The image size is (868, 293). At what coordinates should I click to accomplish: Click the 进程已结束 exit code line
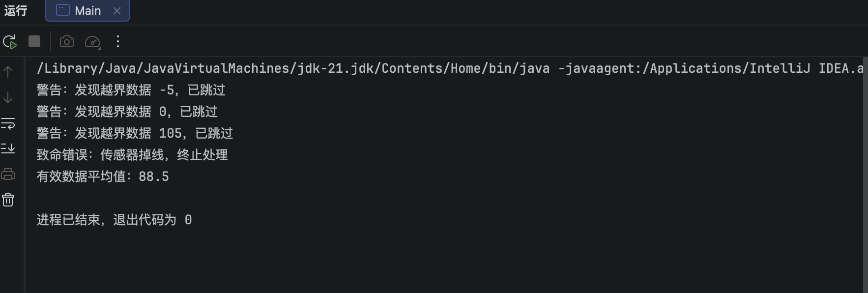point(114,220)
